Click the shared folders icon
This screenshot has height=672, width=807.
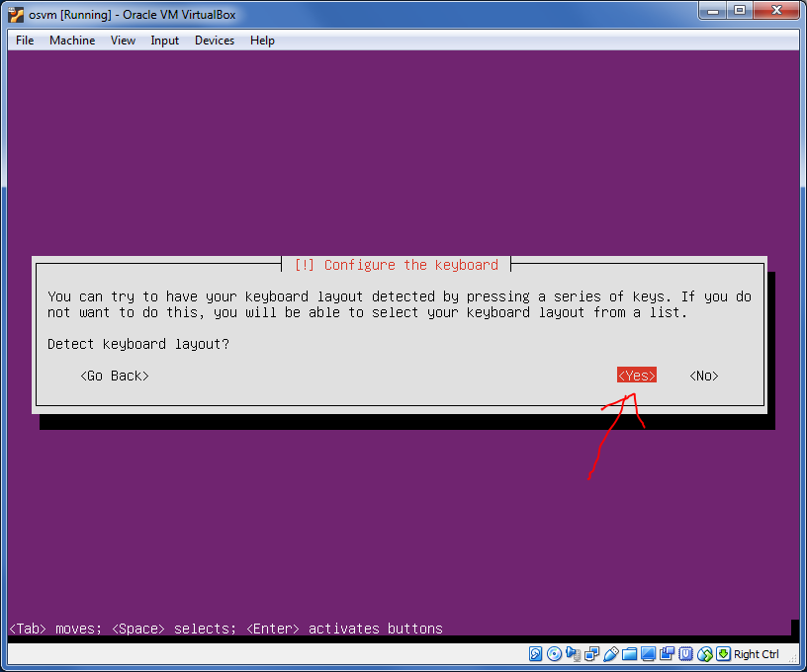click(x=629, y=654)
